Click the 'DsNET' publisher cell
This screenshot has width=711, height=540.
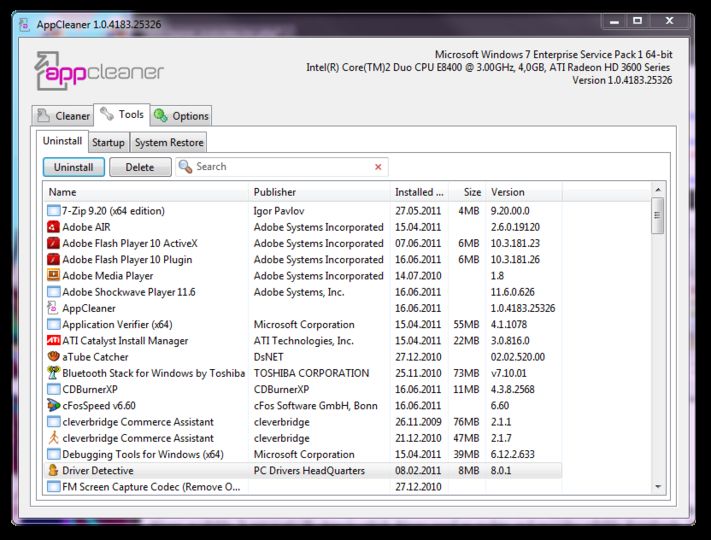[x=268, y=357]
